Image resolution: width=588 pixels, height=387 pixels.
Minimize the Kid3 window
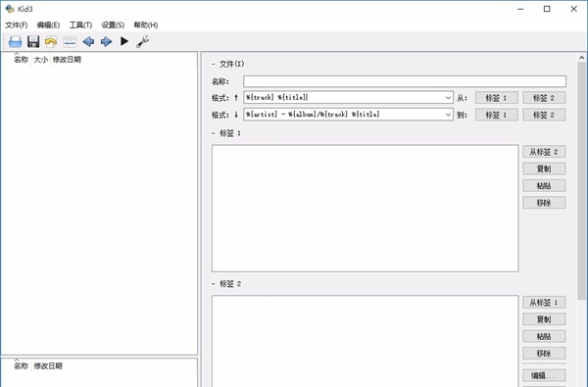pos(520,9)
